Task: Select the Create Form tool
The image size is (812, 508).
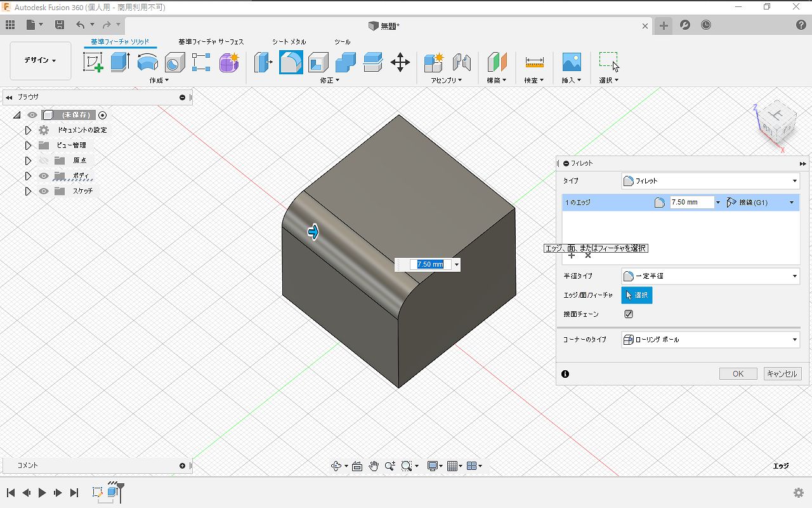Action: tap(229, 62)
